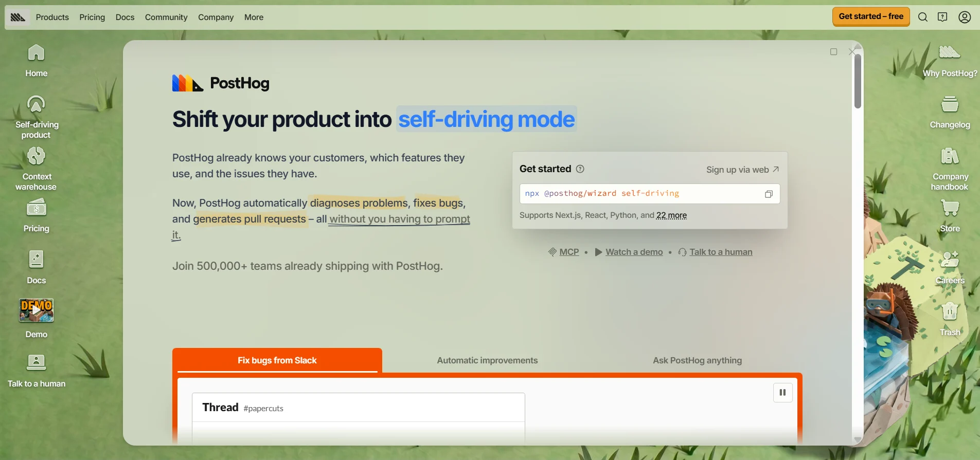Switch to the Automatic improvements tab
The width and height of the screenshot is (980, 460).
pyautogui.click(x=487, y=360)
